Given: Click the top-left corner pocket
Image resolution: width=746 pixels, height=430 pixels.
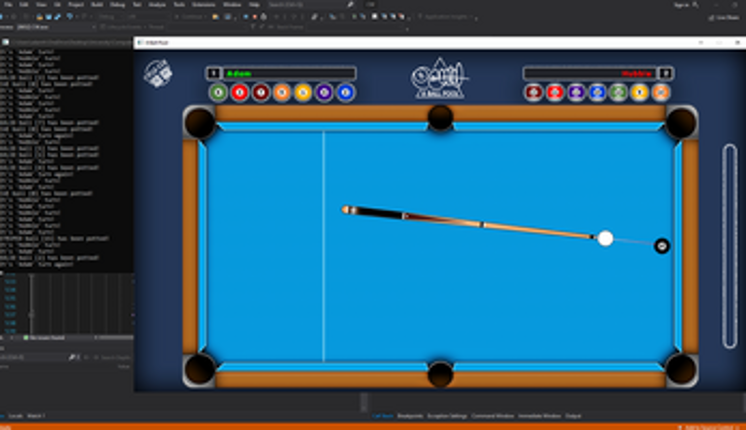Looking at the screenshot, I should (x=199, y=123).
